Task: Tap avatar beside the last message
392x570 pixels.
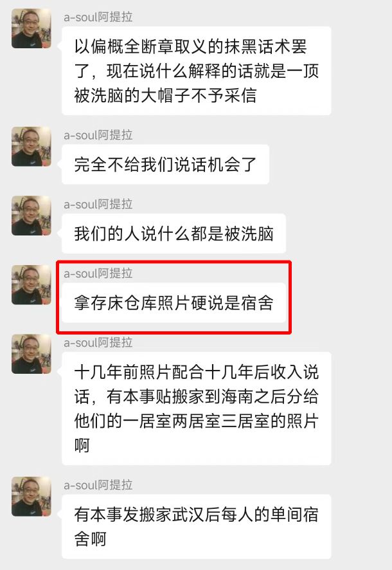Action: click(x=31, y=497)
